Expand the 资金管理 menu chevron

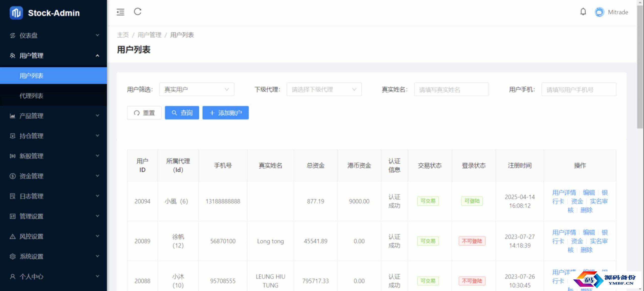tap(97, 176)
